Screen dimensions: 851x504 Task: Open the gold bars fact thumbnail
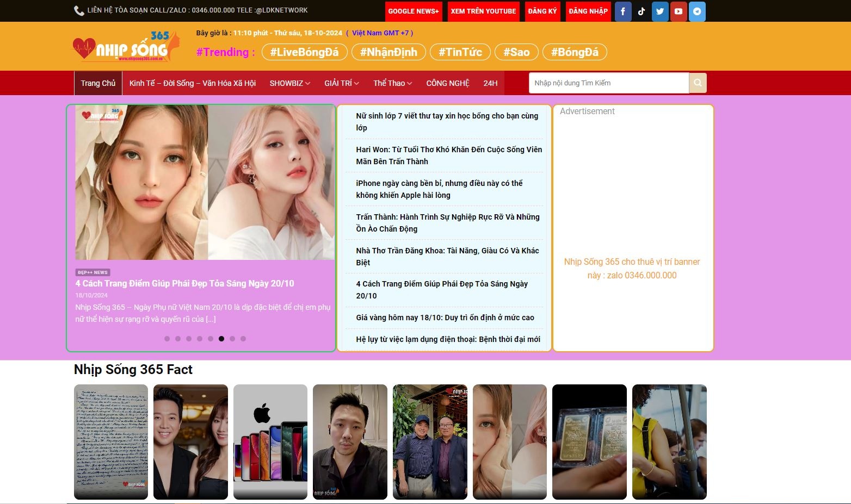[589, 441]
